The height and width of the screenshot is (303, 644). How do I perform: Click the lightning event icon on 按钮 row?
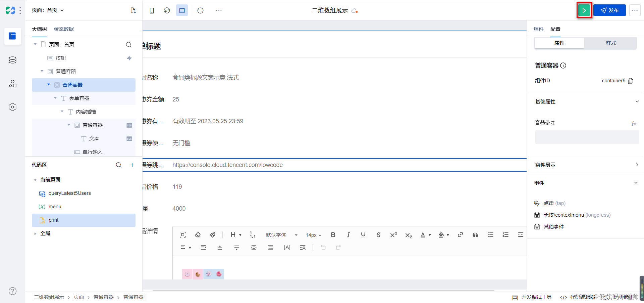coord(129,58)
